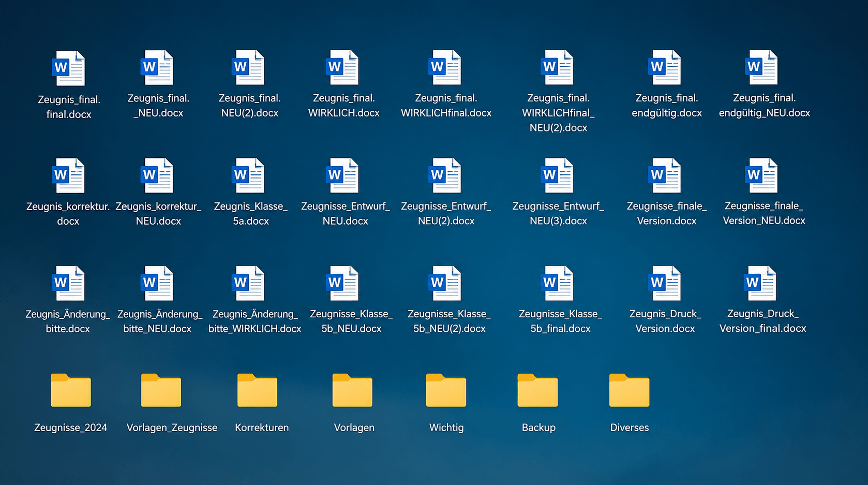Select the Zeugnis_final.NEU(2).docx file icon
This screenshot has height=485, width=868.
click(248, 67)
